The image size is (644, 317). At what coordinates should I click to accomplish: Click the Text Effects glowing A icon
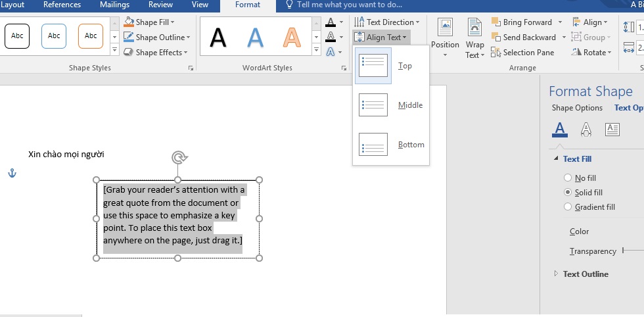(x=331, y=52)
